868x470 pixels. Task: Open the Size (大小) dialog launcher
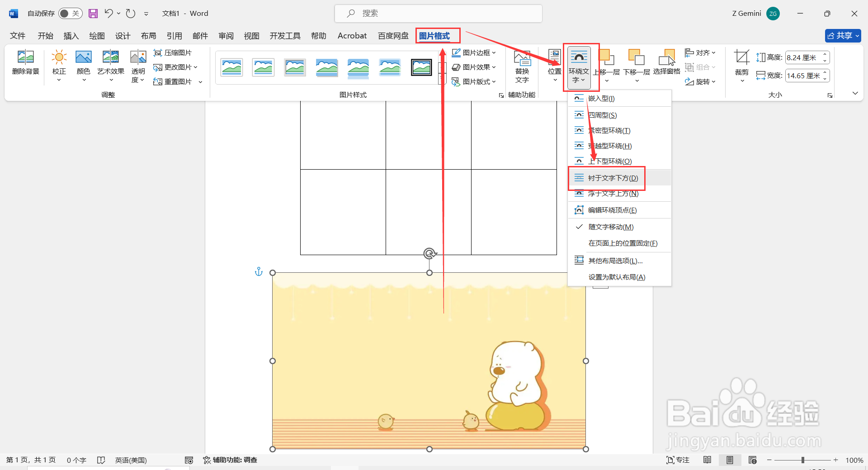point(830,95)
